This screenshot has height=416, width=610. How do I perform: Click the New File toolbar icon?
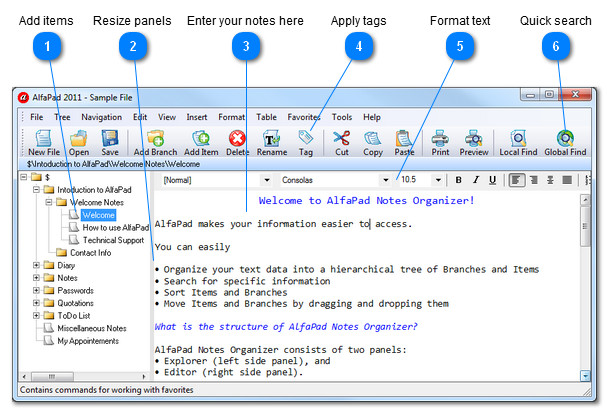(44, 142)
